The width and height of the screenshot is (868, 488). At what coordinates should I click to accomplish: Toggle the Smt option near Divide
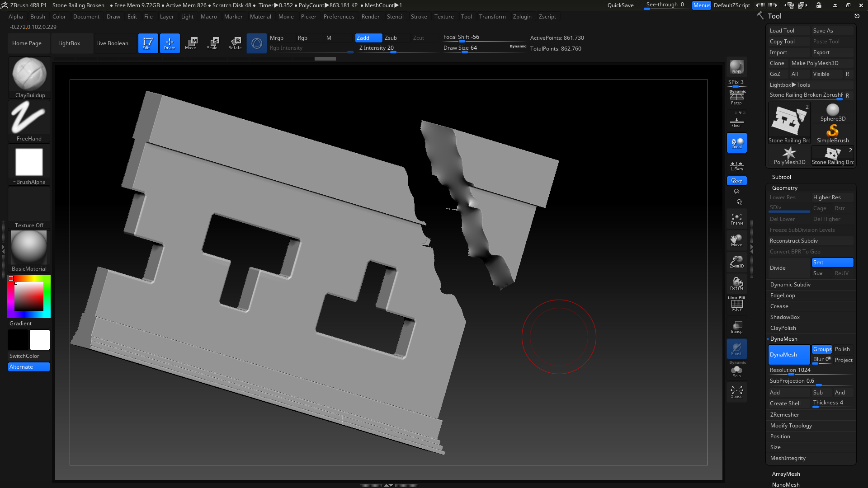(832, 263)
